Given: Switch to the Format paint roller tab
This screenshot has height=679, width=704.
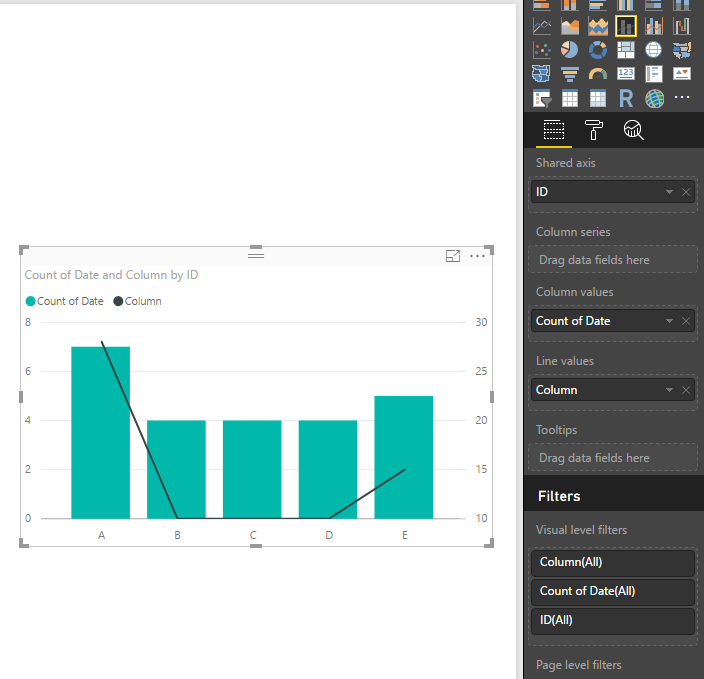Looking at the screenshot, I should tap(594, 130).
